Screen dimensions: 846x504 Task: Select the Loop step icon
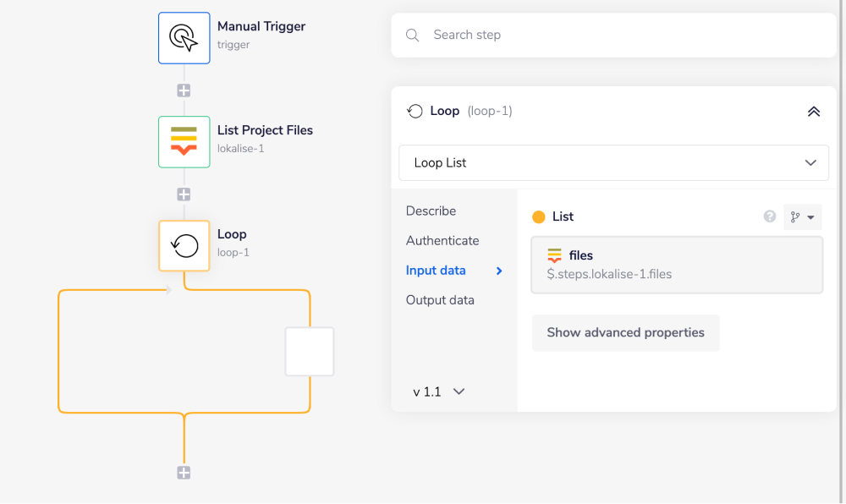tap(184, 246)
